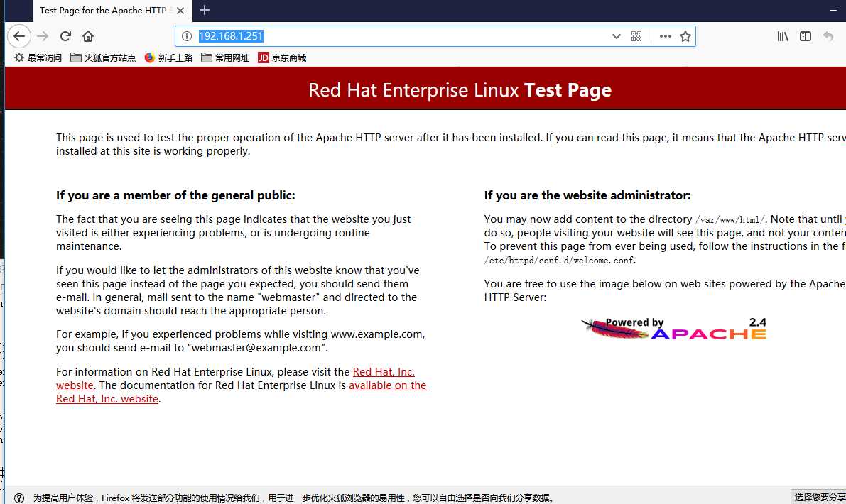Minimize the Firefox window

[x=834, y=10]
